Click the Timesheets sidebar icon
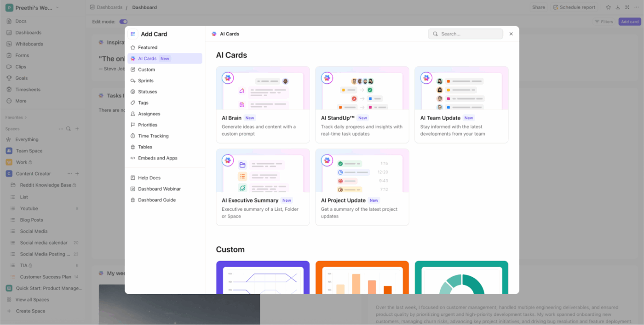Screen dimensions: 644x325 [8, 89]
